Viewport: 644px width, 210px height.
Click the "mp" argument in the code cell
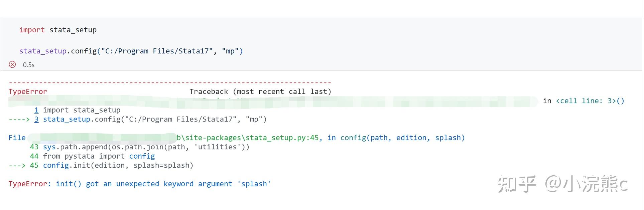pyautogui.click(x=230, y=51)
